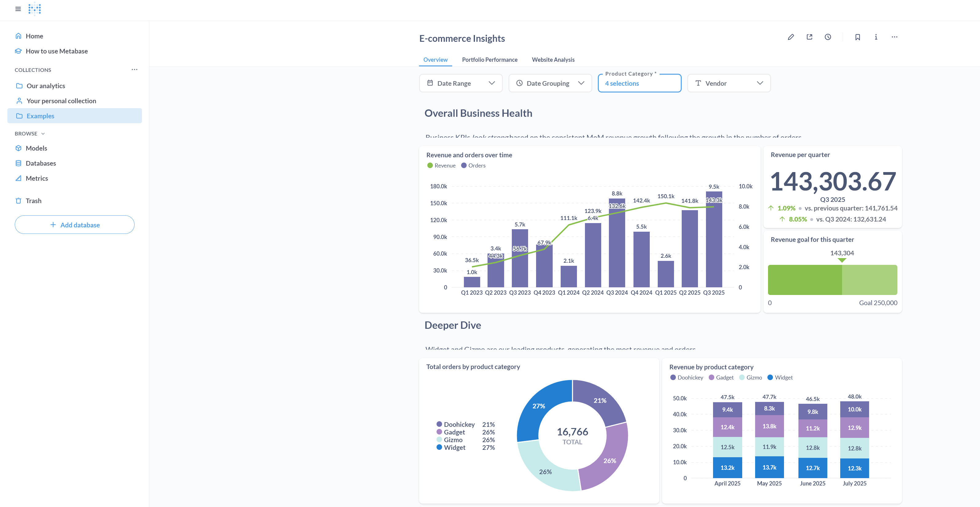Open the dashboard more options menu
The image size is (980, 507).
pyautogui.click(x=894, y=37)
